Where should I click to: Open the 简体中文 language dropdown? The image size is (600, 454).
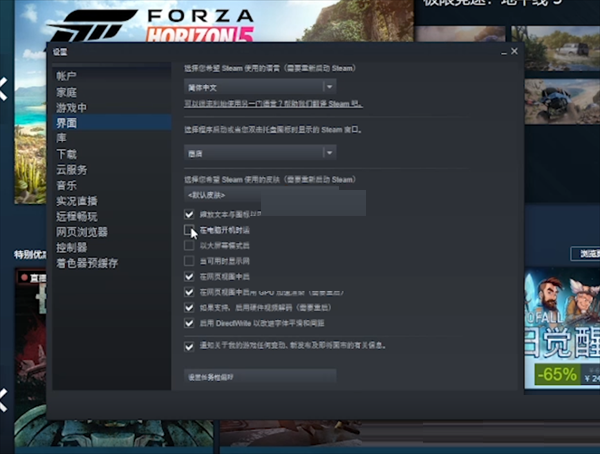[x=260, y=89]
